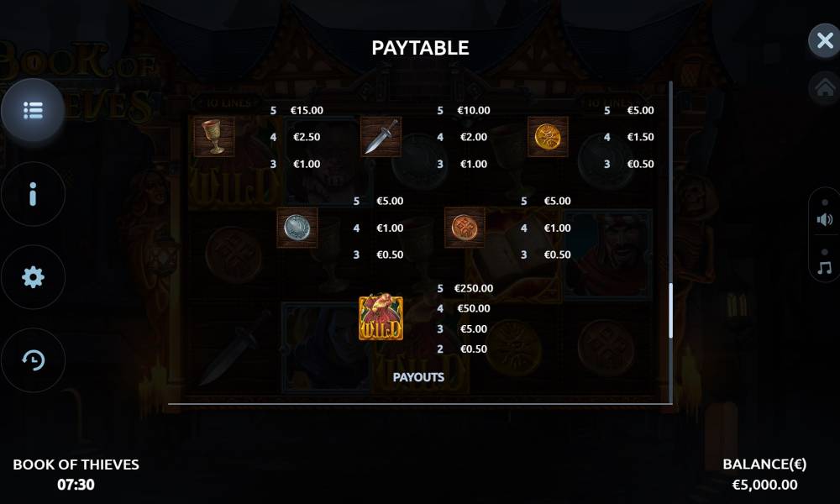Toggle sound effects speaker icon

pyautogui.click(x=825, y=219)
